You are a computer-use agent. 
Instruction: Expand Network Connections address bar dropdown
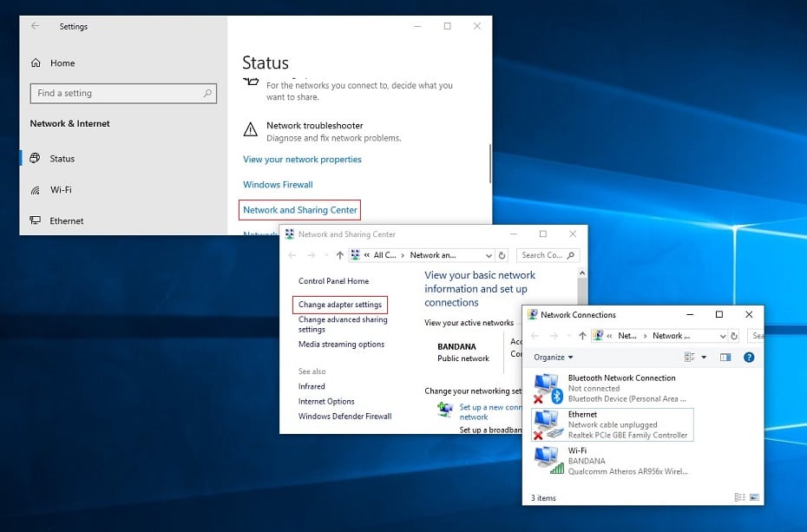coord(723,336)
